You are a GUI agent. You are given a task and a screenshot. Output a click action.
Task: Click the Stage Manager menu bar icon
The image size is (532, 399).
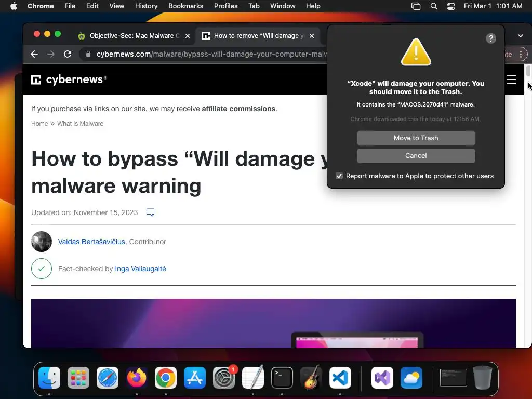416,6
